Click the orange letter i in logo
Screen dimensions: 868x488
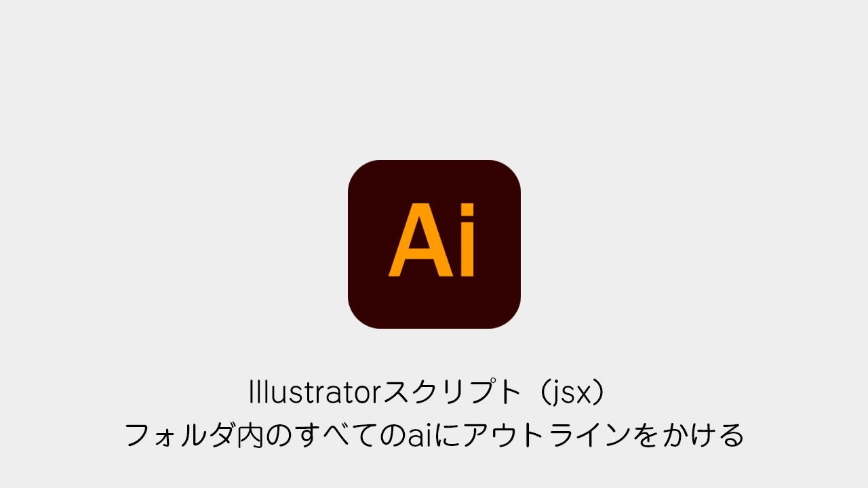pyautogui.click(x=467, y=241)
